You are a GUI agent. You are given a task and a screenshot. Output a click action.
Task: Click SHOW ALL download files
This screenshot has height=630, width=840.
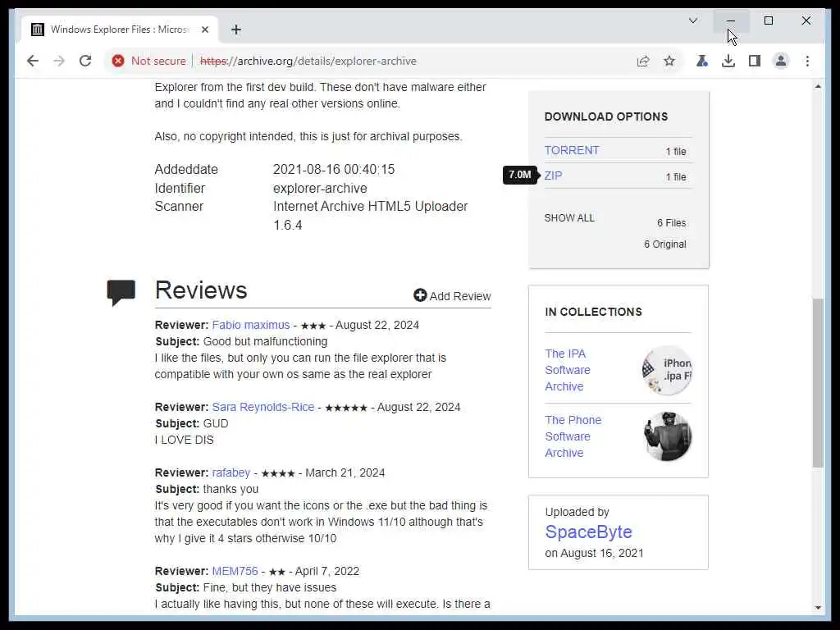click(x=569, y=218)
